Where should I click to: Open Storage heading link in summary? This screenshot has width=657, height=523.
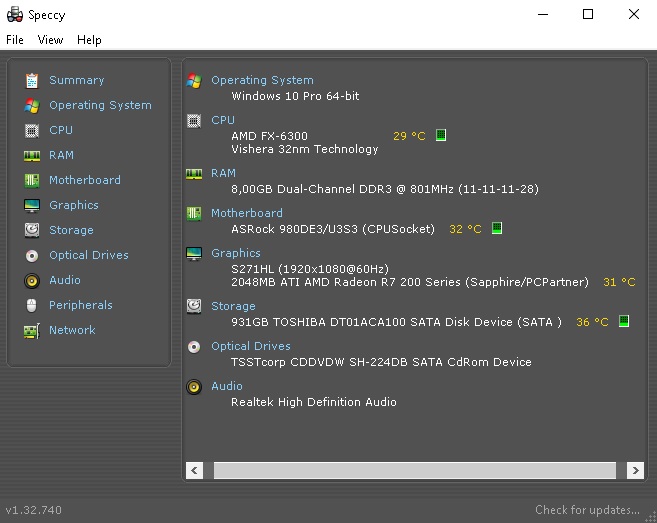point(233,306)
